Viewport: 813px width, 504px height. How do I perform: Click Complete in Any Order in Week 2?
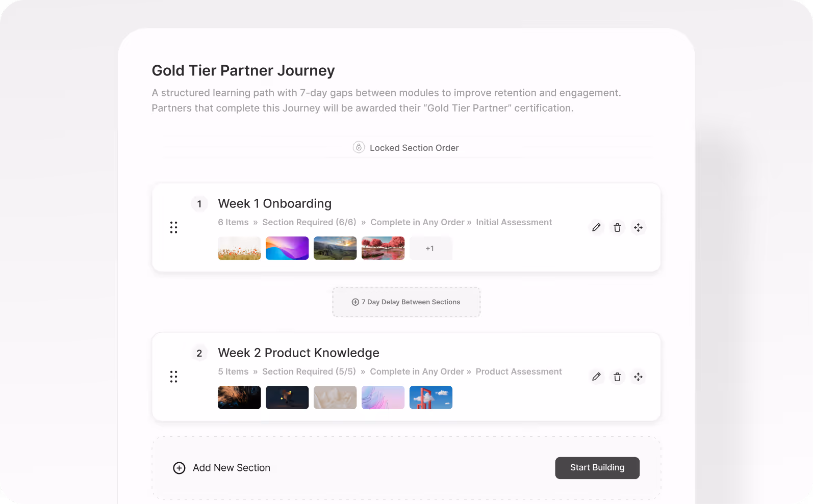click(x=417, y=372)
